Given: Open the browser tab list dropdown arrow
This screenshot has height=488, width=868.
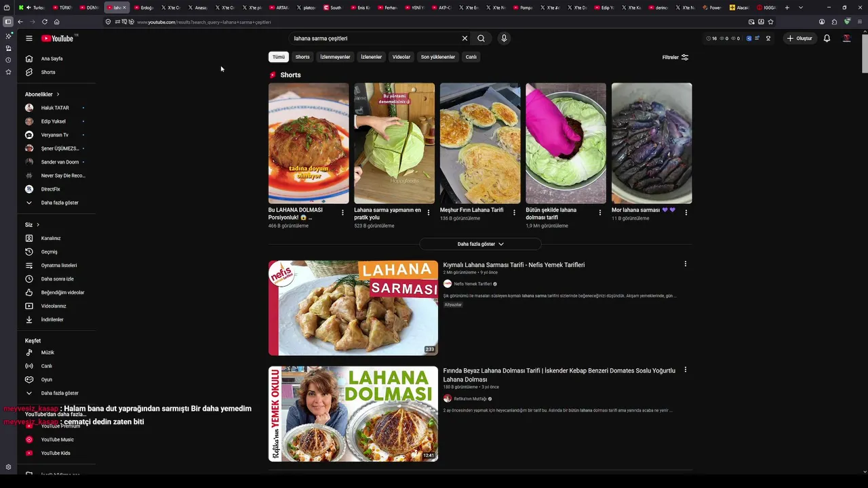Looking at the screenshot, I should [801, 7].
